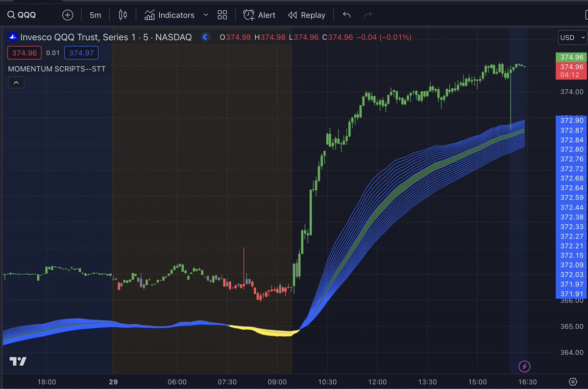Click the 16:30 time axis label

click(x=528, y=382)
